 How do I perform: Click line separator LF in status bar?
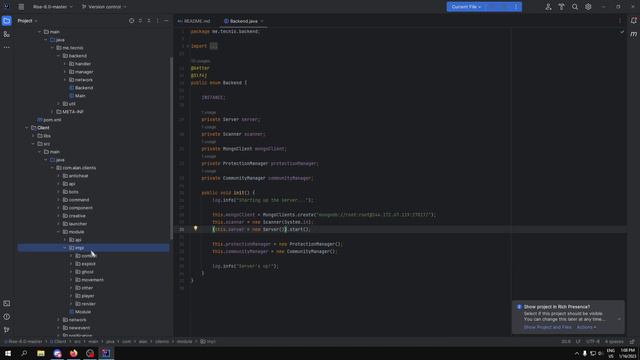click(x=578, y=342)
